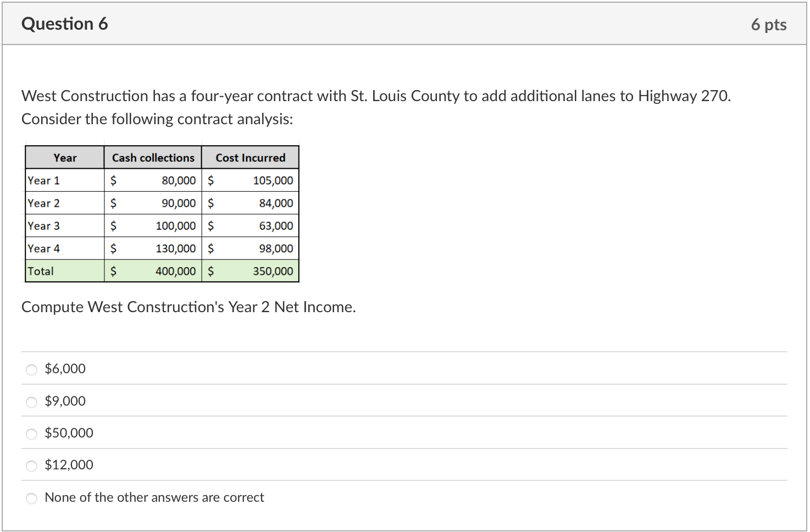This screenshot has height=532, width=810.
Task: Click the 400,000 total collections cell
Action: tap(153, 271)
